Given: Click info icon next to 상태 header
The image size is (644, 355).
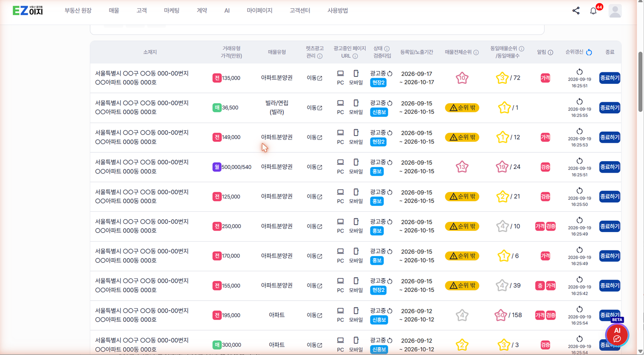Looking at the screenshot, I should coord(387,49).
